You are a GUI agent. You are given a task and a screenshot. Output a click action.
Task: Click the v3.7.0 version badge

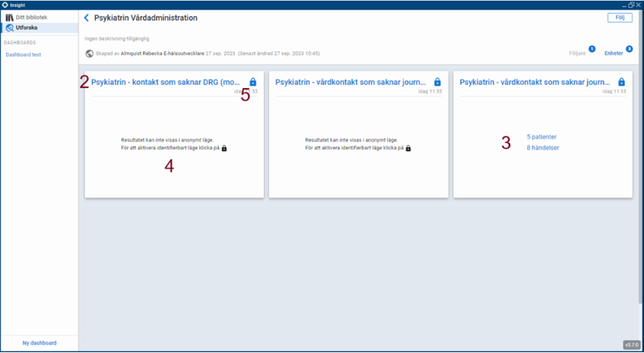(631, 344)
